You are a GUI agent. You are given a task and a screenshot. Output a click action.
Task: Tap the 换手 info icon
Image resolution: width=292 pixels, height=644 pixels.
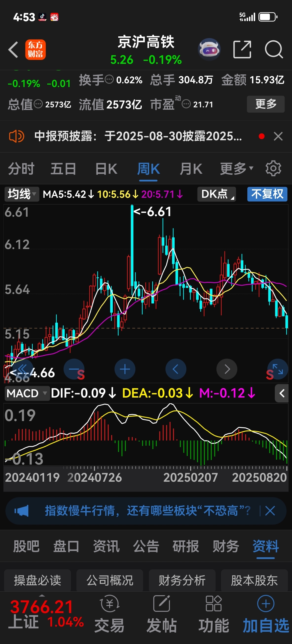pos(109,79)
